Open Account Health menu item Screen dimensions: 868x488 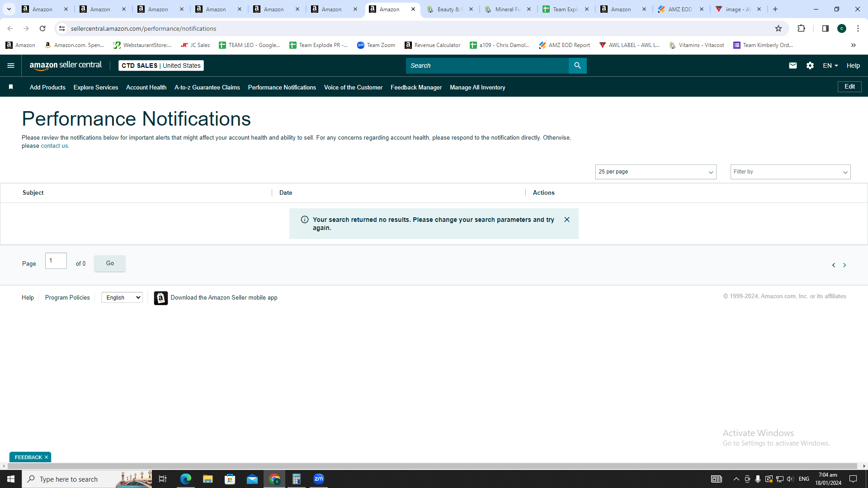pos(146,87)
